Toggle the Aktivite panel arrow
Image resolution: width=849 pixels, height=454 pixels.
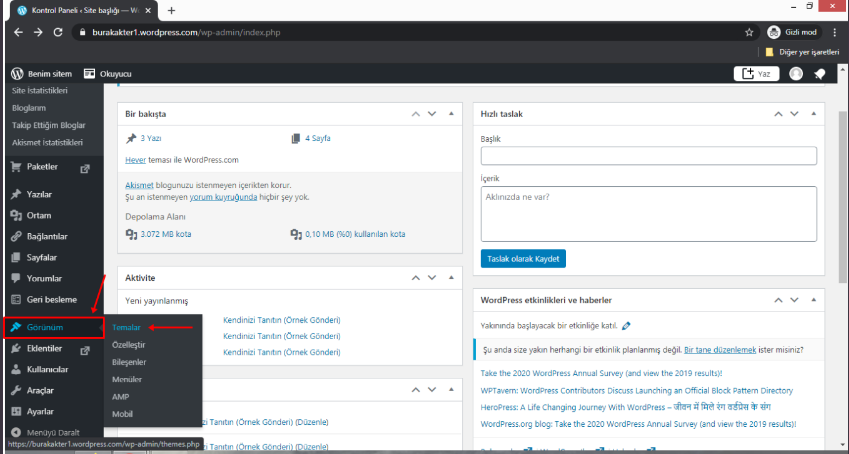(x=452, y=277)
